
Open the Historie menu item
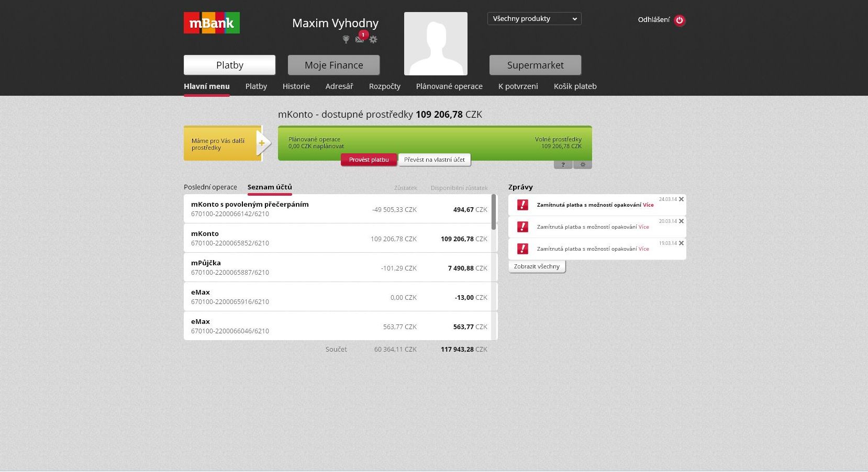pyautogui.click(x=296, y=86)
